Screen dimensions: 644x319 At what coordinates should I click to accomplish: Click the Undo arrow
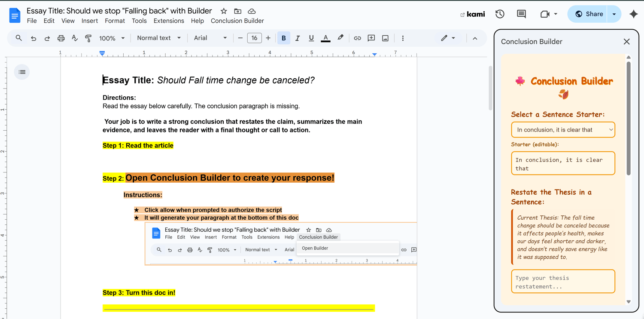[33, 38]
